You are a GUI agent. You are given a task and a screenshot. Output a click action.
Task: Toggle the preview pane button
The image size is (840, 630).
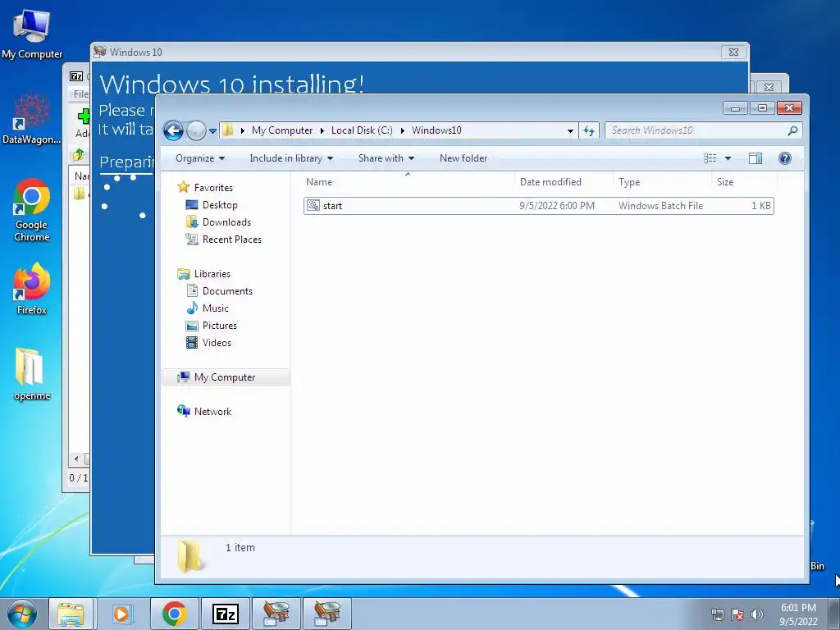point(756,158)
